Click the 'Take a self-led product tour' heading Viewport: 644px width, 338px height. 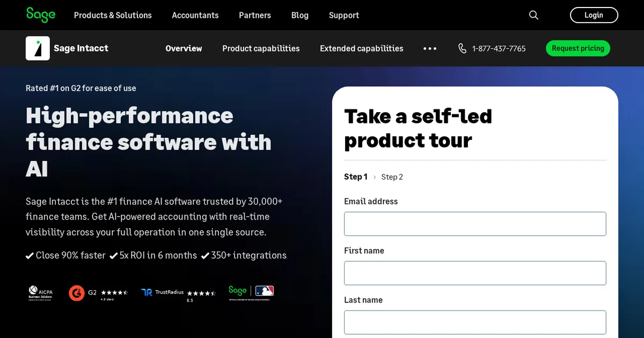click(418, 128)
